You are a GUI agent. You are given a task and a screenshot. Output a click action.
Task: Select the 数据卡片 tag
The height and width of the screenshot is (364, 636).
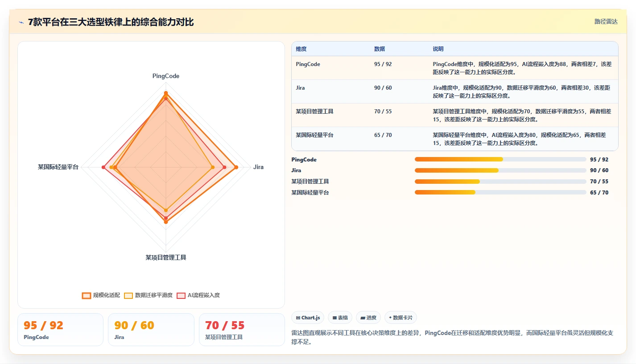(x=401, y=318)
